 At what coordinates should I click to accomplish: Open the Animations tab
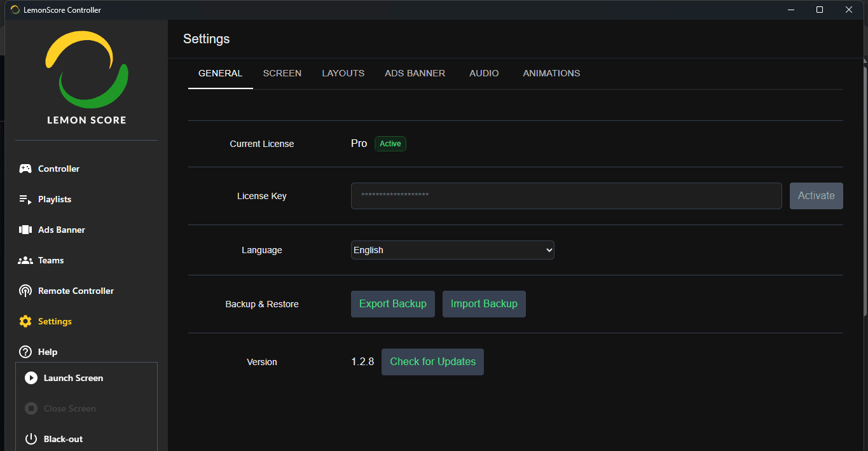[551, 73]
